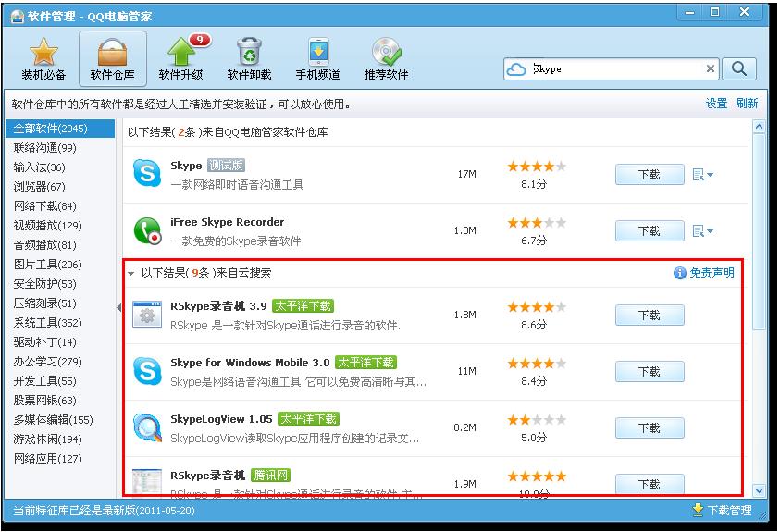780x532 pixels.
Task: Open details dropdown for Skype row
Action: (703, 175)
